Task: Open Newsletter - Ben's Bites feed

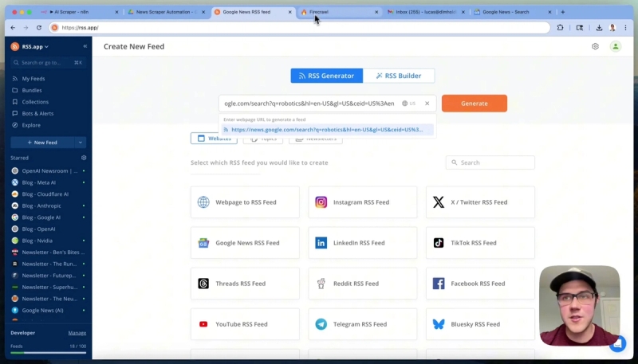Action: coord(48,252)
